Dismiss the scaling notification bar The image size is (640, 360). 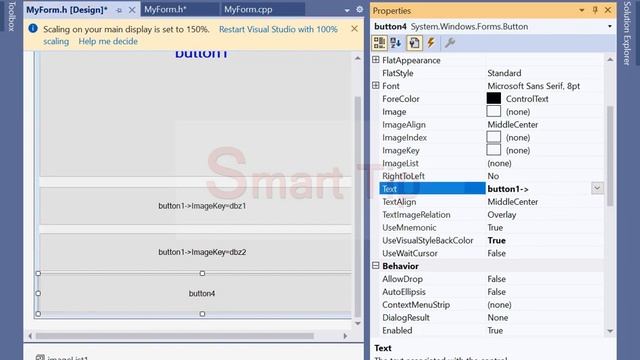[x=354, y=29]
